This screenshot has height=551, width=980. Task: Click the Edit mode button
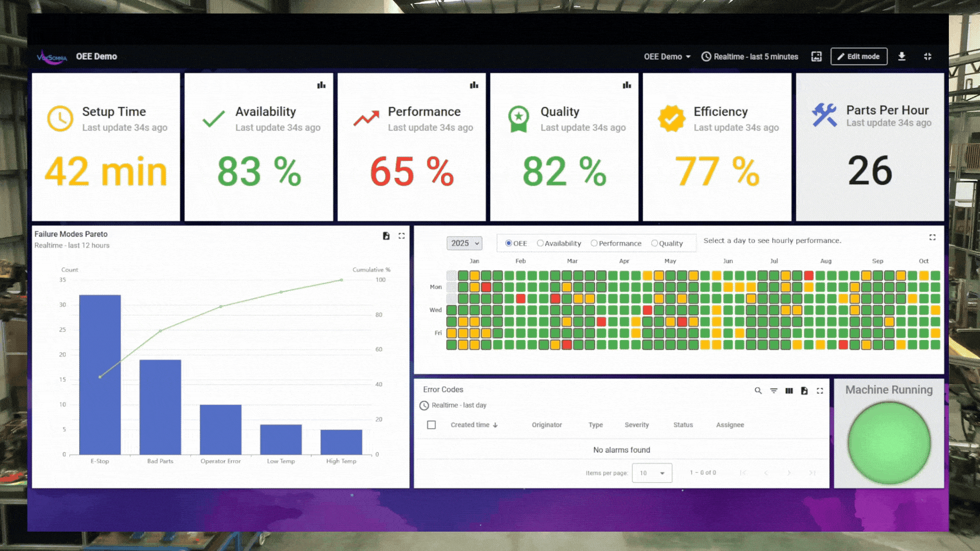tap(859, 57)
